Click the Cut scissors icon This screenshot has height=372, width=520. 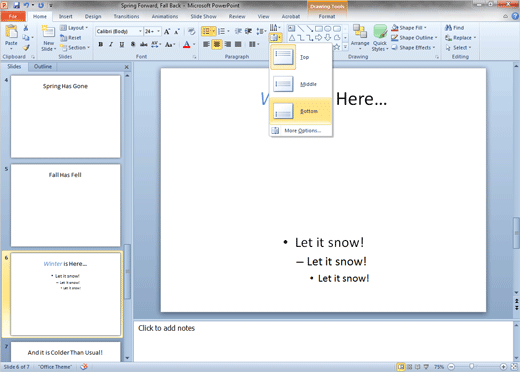click(26, 28)
